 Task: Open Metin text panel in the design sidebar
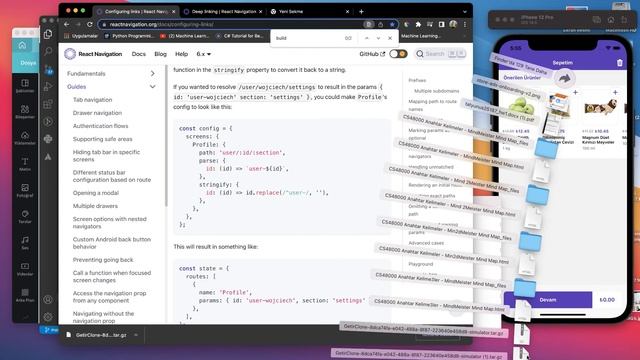coord(25,164)
